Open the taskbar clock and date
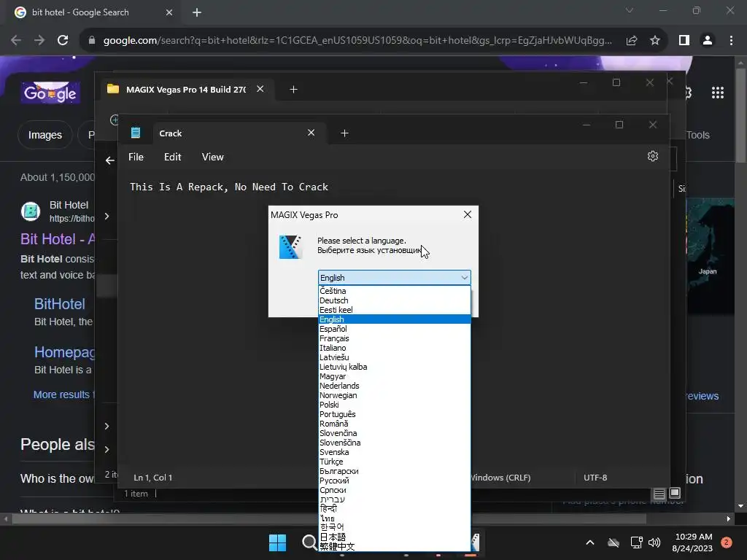Screen dimensions: 747x560 tap(692, 542)
